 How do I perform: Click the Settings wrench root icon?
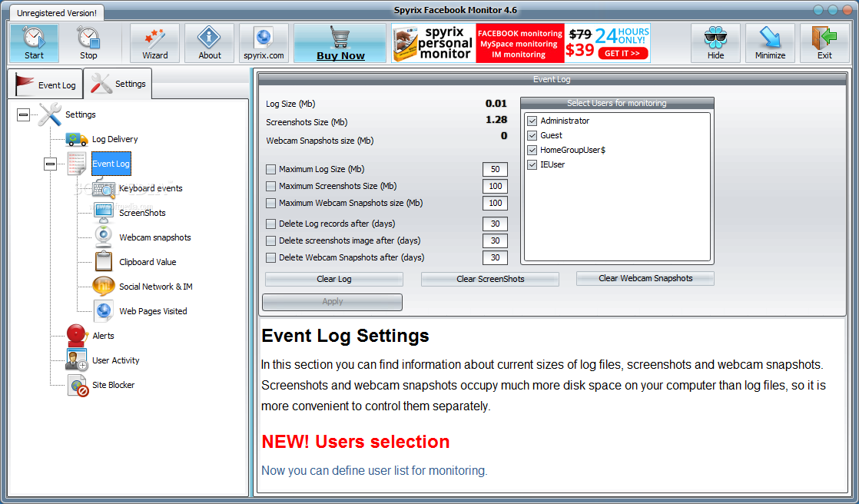click(x=50, y=114)
